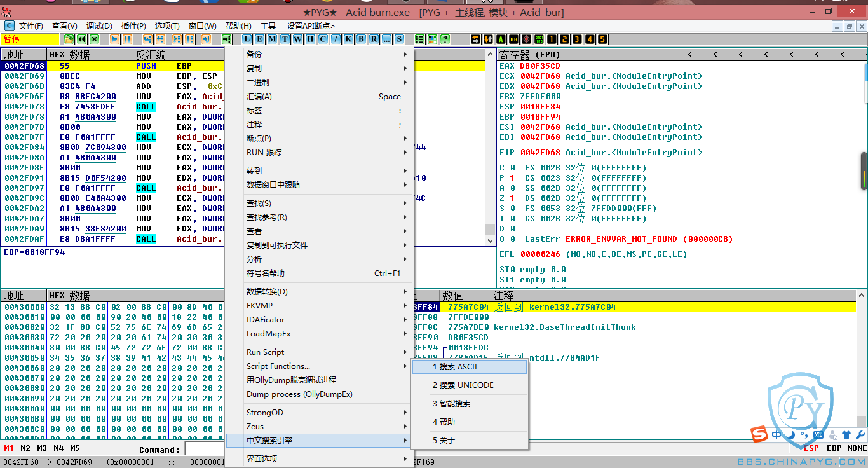Expand the StrongOD submenu
Viewport: 868px width, 468px height.
tap(319, 412)
